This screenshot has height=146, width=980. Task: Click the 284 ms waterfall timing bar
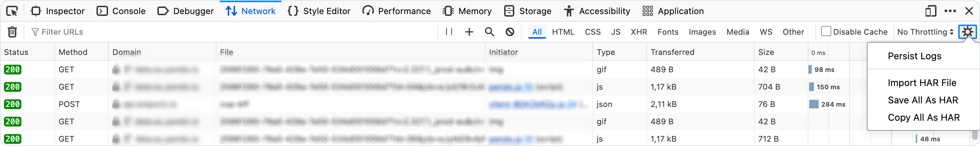(814, 104)
